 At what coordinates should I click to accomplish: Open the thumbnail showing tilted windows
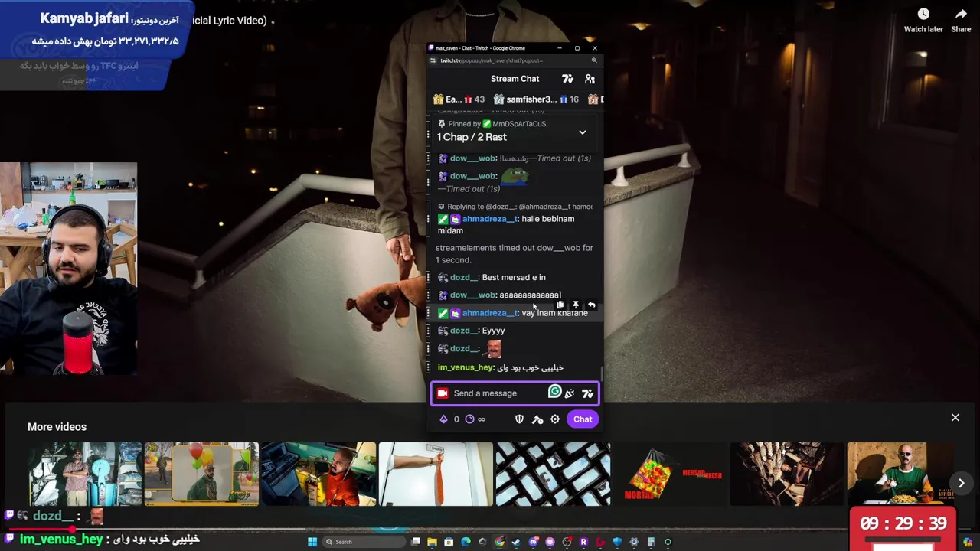(x=553, y=474)
